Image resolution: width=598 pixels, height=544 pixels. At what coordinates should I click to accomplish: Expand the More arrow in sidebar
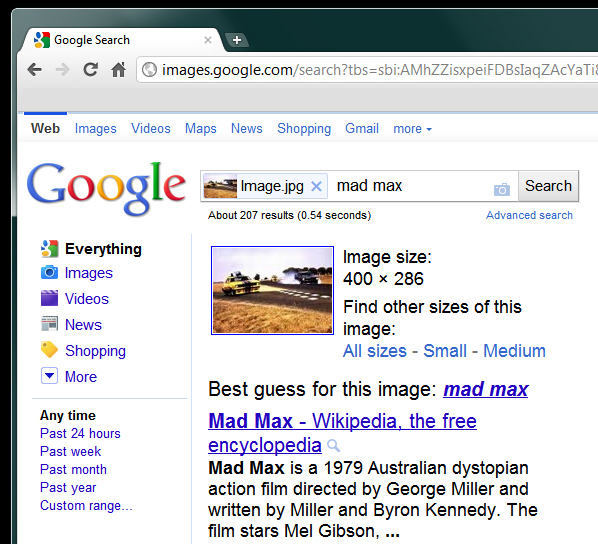[49, 376]
